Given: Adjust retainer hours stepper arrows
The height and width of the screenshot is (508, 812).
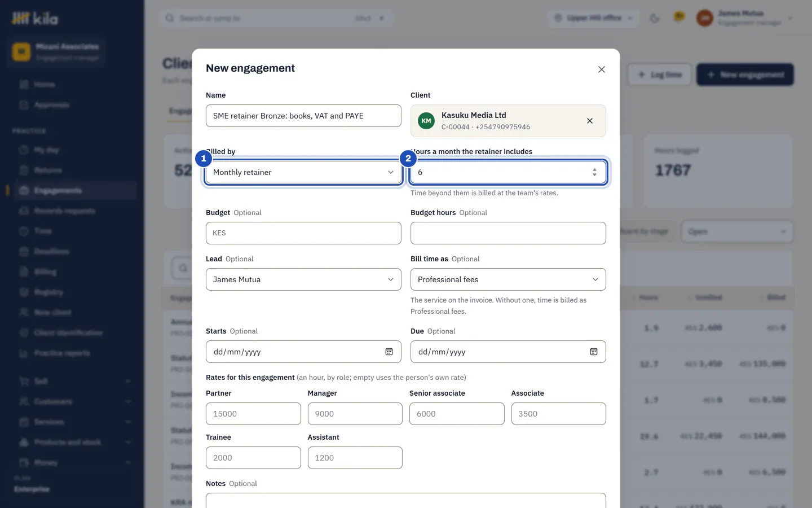Looking at the screenshot, I should pos(594,172).
